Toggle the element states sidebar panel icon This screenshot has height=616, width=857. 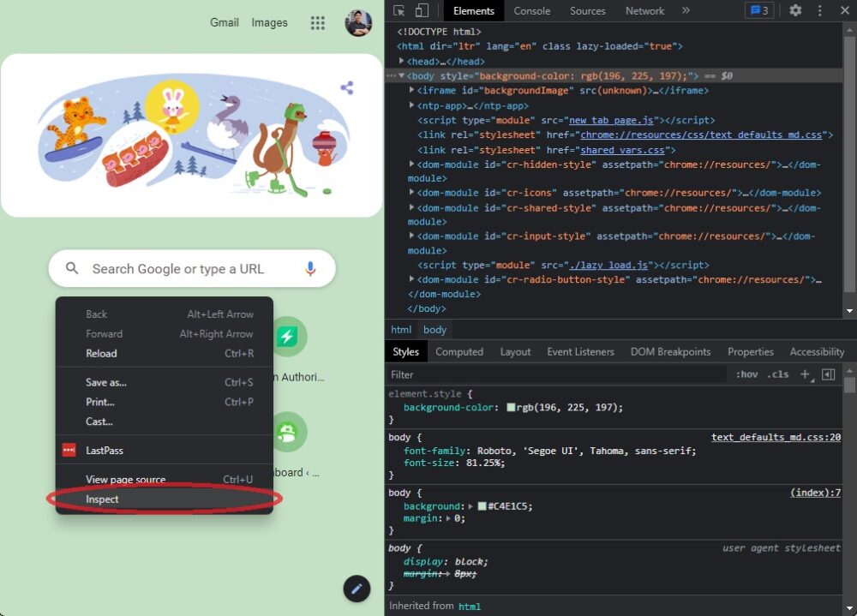827,374
